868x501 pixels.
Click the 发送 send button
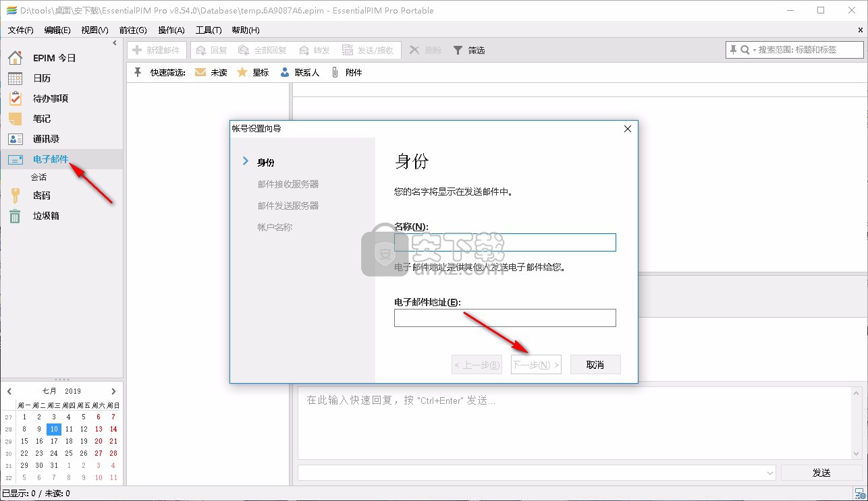(x=821, y=473)
